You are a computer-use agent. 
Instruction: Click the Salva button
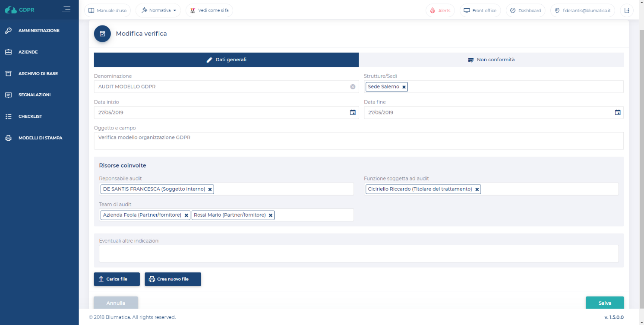(x=604, y=303)
